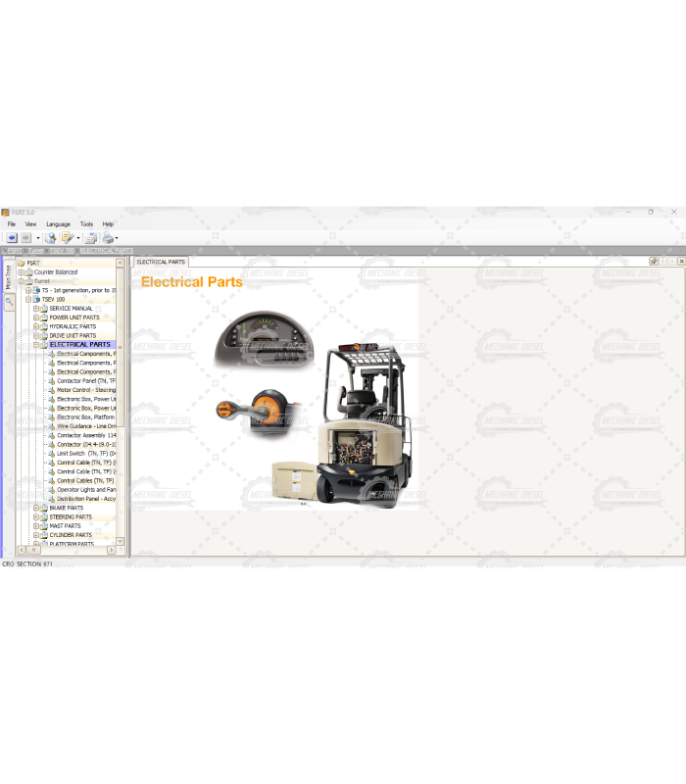
Task: Collapse the ELECTRICAL PARTS tree node
Action: 36,345
